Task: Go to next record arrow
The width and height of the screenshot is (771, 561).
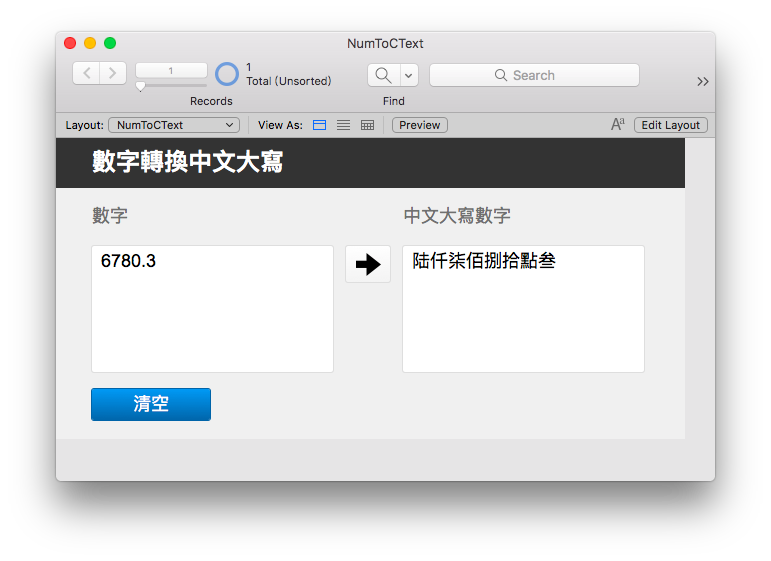Action: tap(113, 73)
